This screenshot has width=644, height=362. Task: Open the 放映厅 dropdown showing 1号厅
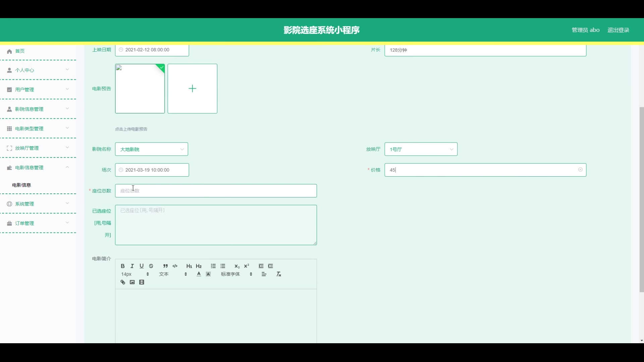421,149
